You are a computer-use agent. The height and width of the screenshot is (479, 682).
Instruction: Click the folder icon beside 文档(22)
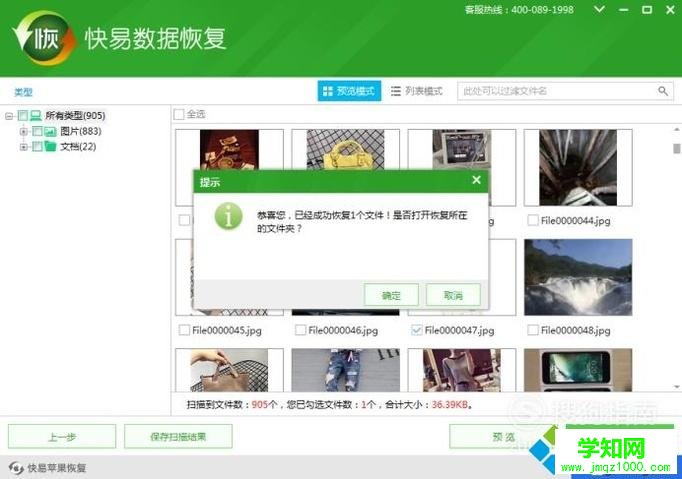pyautogui.click(x=50, y=146)
